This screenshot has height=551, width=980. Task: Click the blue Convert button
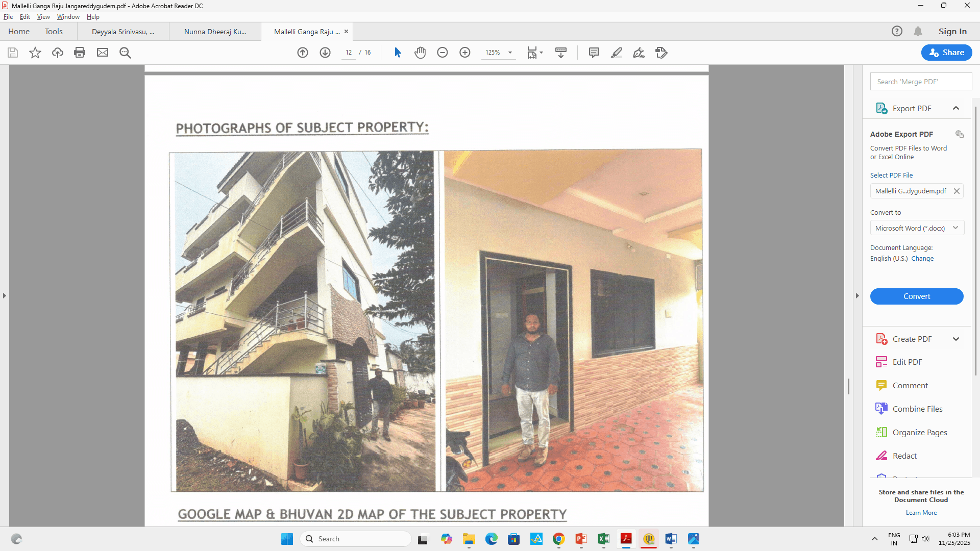[917, 296]
